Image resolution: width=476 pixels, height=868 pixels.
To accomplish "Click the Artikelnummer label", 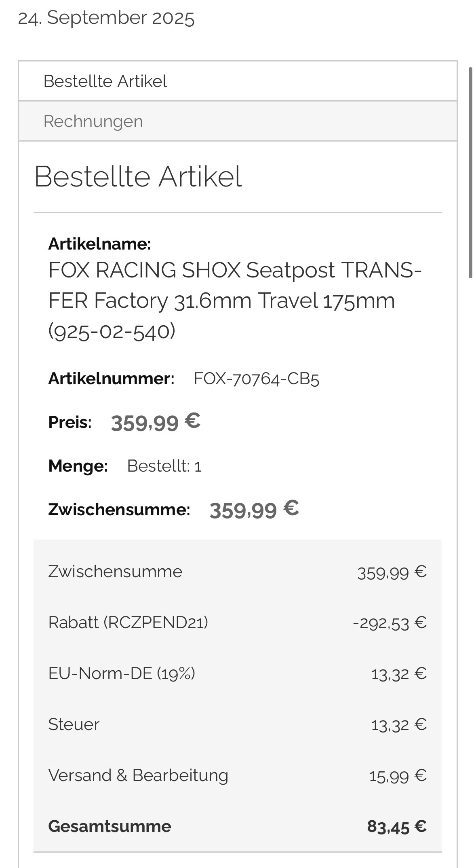I will point(111,379).
